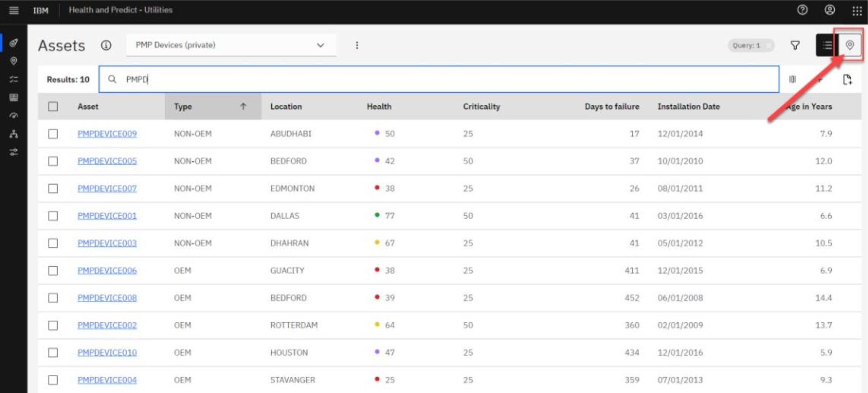
Task: Open the table grid icon in sidebar
Action: point(14,97)
